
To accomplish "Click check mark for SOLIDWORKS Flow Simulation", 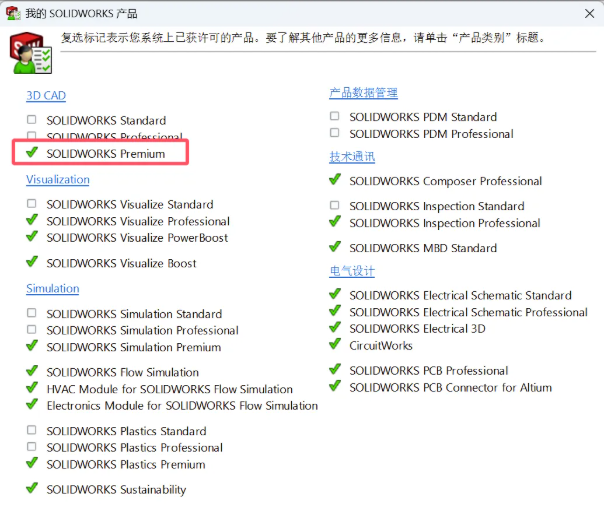I will coord(32,371).
